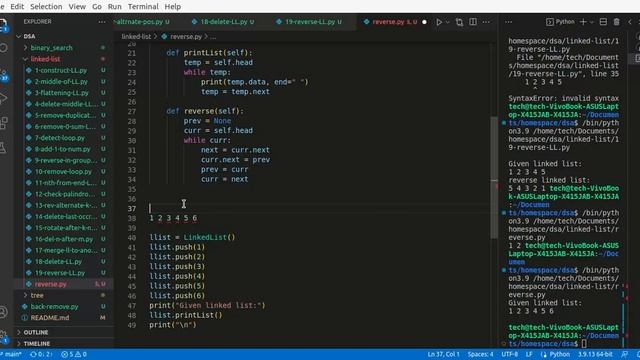The height and width of the screenshot is (360, 640).
Task: Open the Extensions view
Action: pyautogui.click(x=3, y=123)
